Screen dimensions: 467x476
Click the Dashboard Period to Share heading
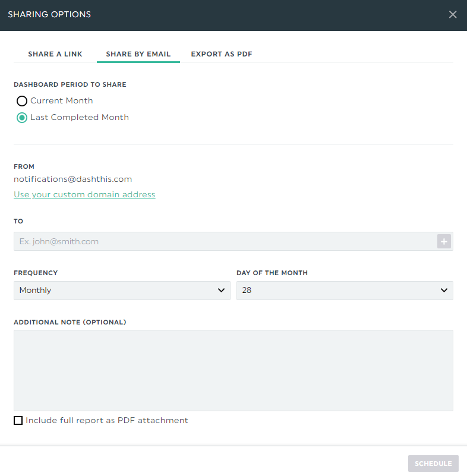point(70,84)
